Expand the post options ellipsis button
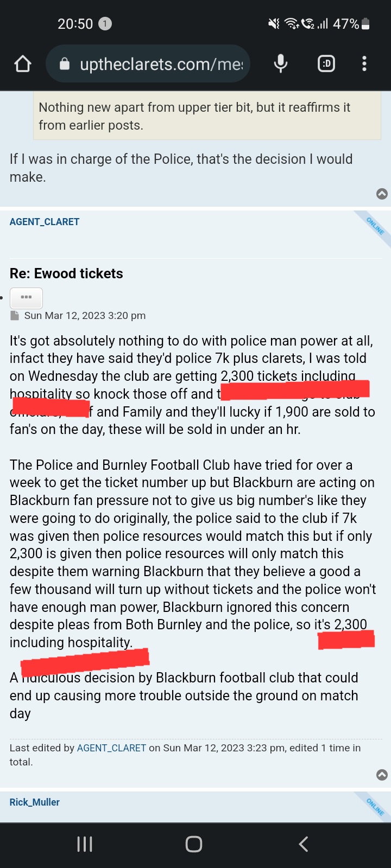 26,298
